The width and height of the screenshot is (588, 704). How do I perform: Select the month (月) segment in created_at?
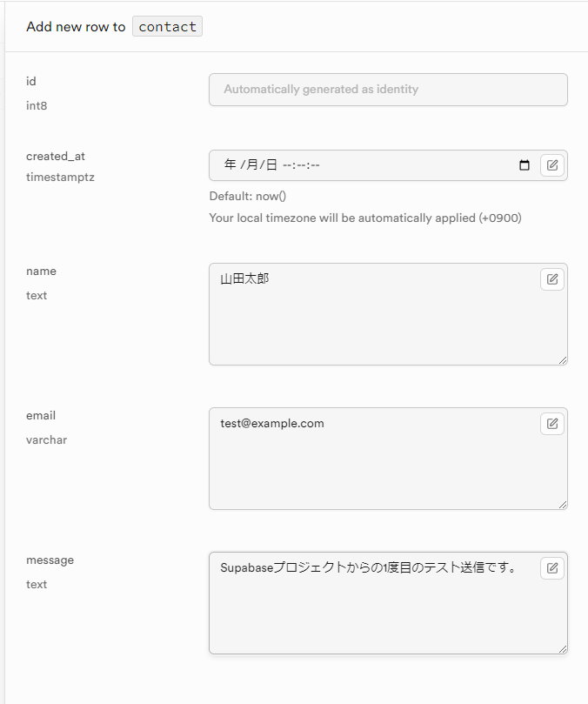[252, 165]
